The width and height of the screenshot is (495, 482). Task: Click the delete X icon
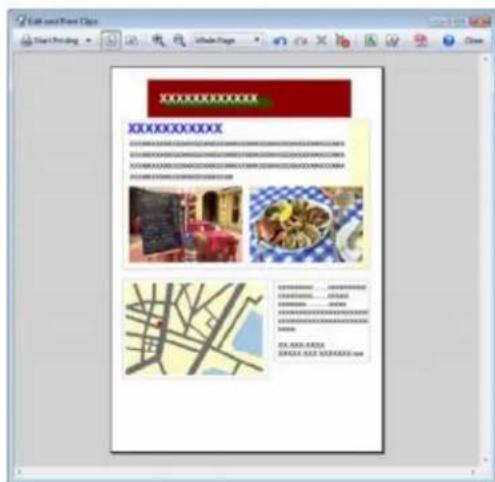click(x=321, y=41)
